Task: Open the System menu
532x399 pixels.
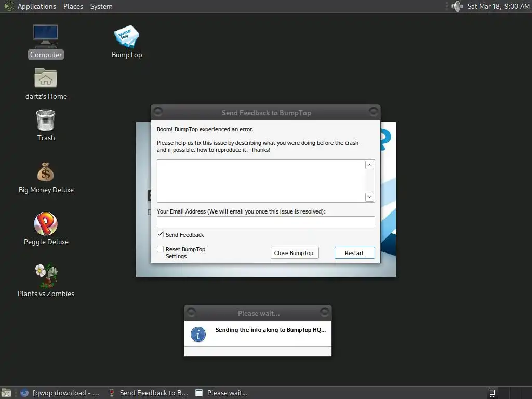Action: coord(101,6)
